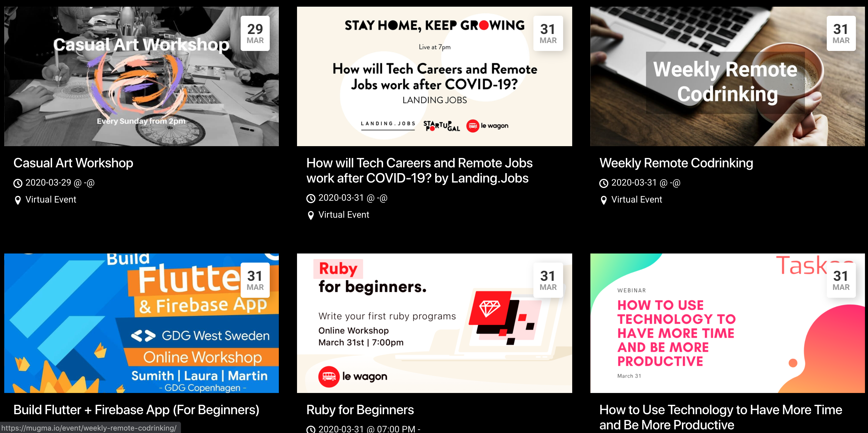Screen dimensions: 868x433
Task: Click the location pin under Casual Art Workshop
Action: (18, 200)
